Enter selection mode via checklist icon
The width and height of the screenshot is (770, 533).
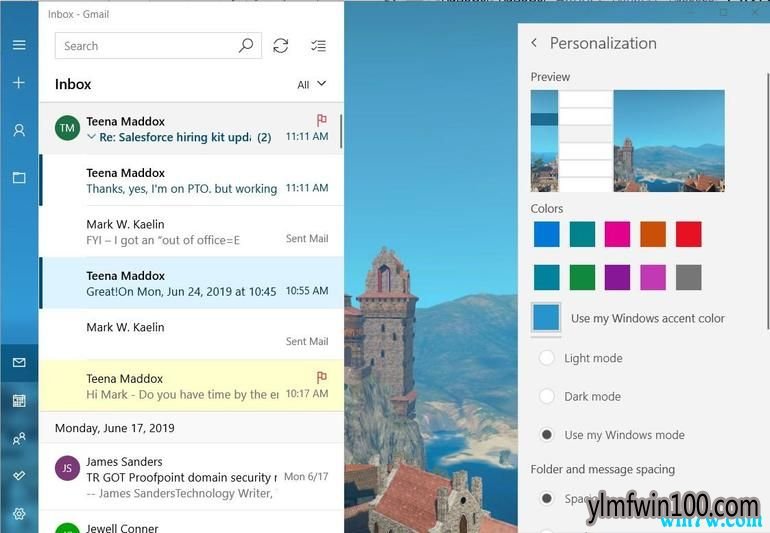click(x=318, y=46)
